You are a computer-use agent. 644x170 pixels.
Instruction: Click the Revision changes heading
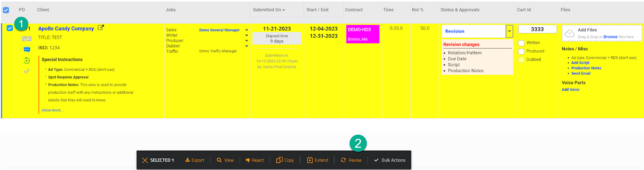[x=461, y=45]
